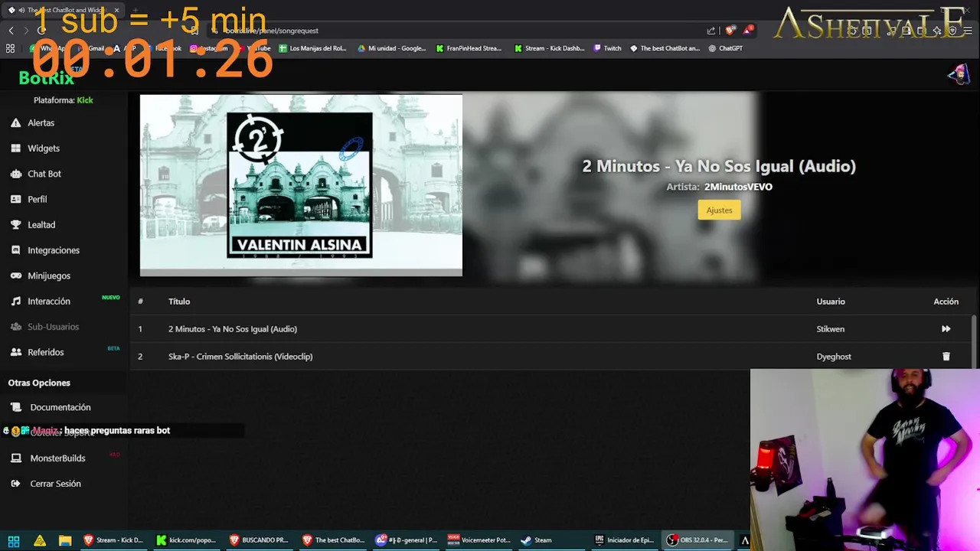Screen dimensions: 980x551
Task: Click the 'Usuario' column header
Action: [831, 302]
